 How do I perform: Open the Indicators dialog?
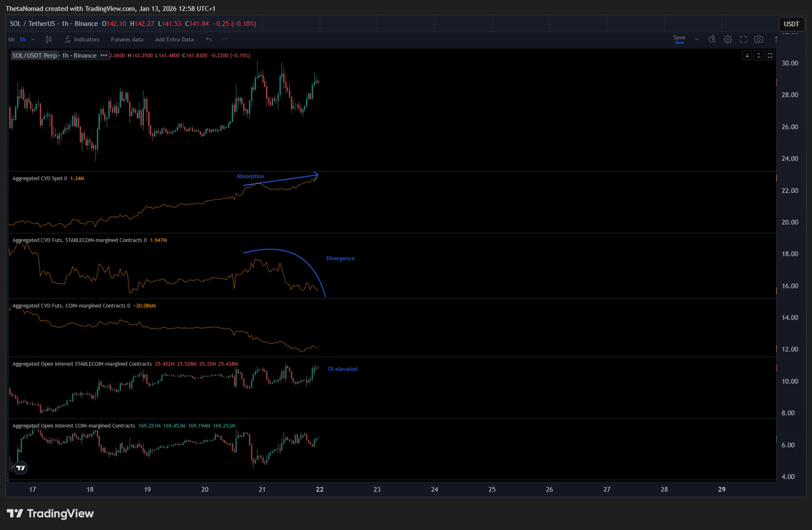click(x=82, y=39)
